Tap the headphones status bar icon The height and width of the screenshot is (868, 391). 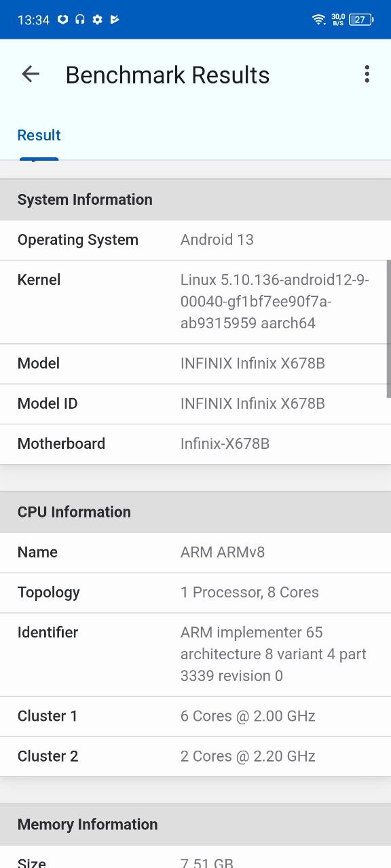pyautogui.click(x=80, y=20)
